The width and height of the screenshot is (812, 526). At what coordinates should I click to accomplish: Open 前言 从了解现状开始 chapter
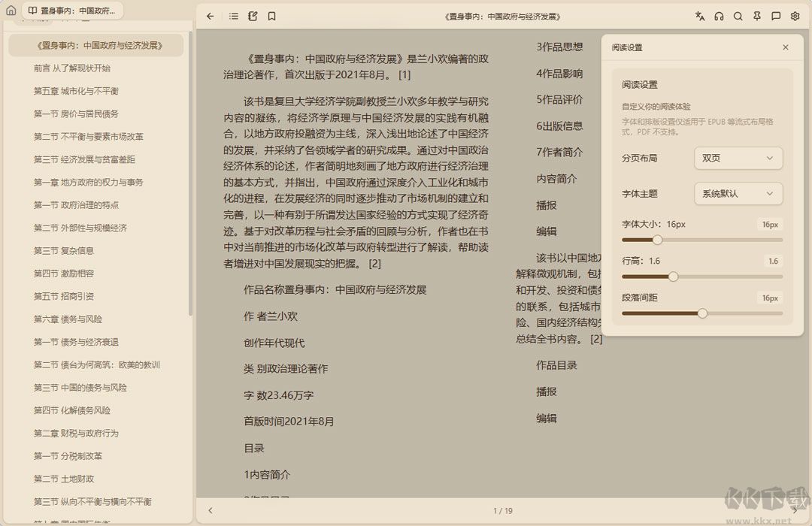pos(72,68)
